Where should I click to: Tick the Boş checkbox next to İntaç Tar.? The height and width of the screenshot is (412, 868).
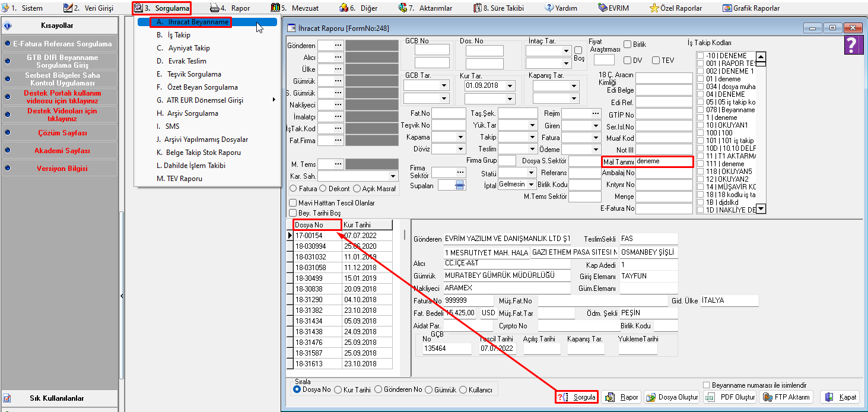pos(578,50)
